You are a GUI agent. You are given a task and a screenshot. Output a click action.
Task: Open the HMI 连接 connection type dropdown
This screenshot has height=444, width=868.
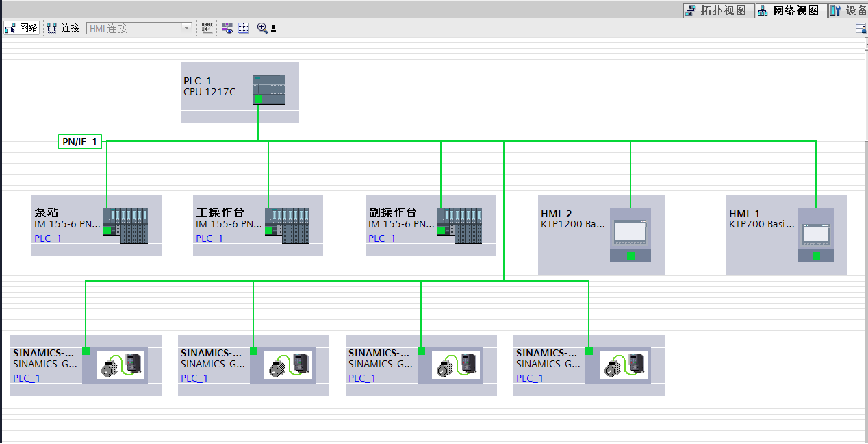187,28
